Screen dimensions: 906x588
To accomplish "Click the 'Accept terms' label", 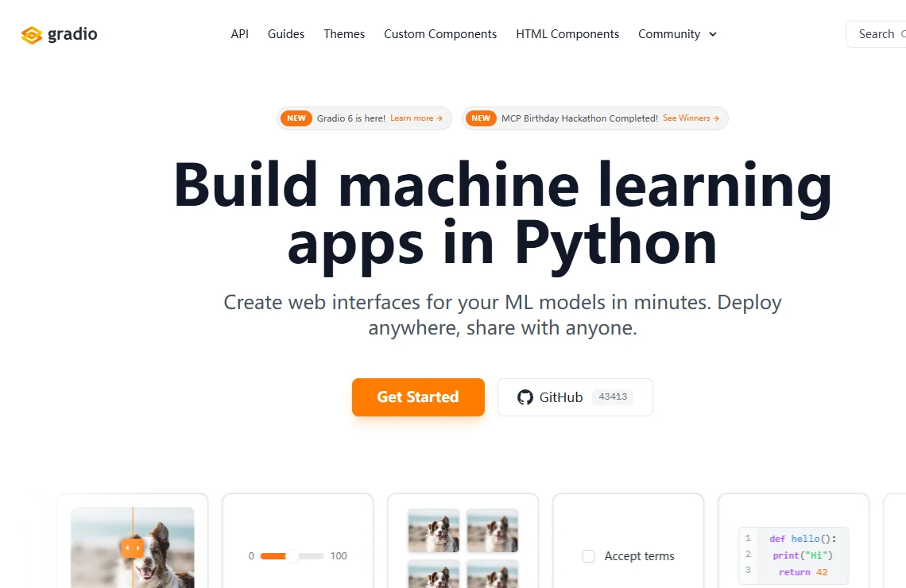I will point(639,556).
